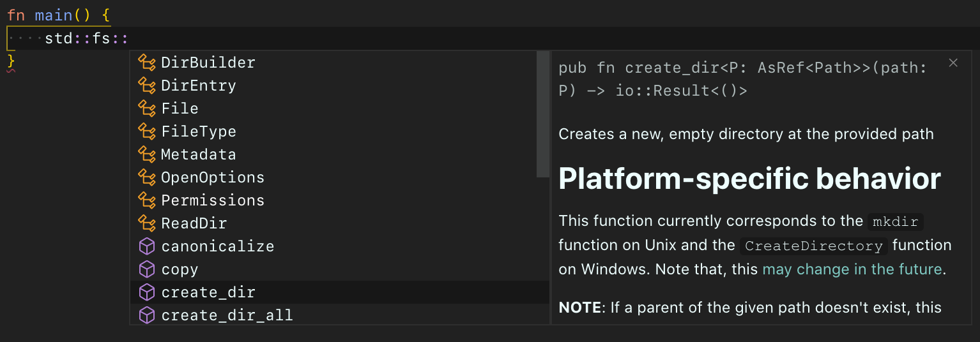Close the documentation details panel
This screenshot has height=342, width=980.
953,63
